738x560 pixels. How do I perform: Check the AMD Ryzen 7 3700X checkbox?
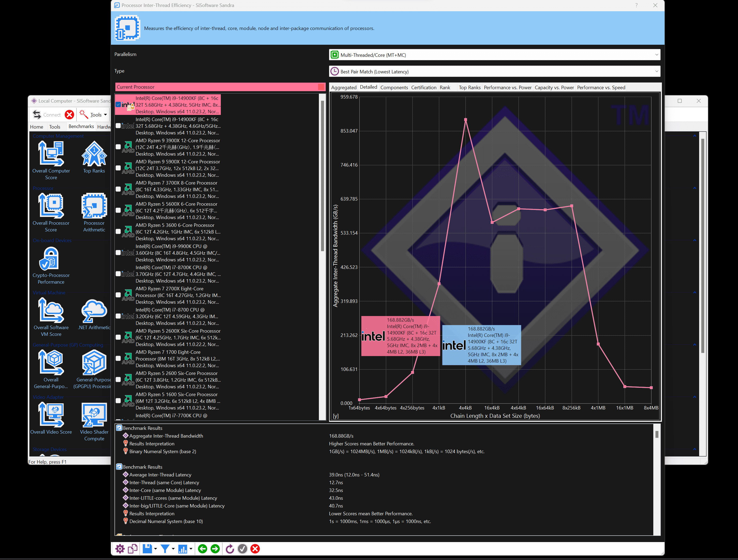(x=118, y=189)
